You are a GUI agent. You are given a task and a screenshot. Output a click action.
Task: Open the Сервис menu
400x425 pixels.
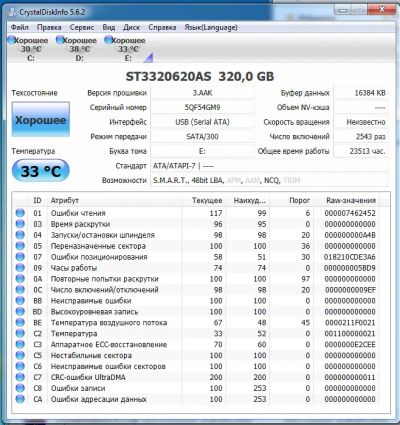point(82,27)
